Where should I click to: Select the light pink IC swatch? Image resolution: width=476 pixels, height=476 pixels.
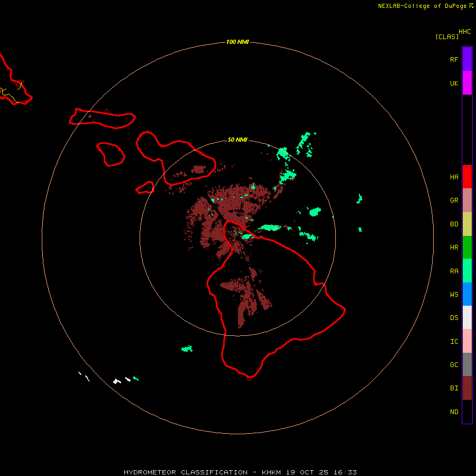[x=467, y=341]
